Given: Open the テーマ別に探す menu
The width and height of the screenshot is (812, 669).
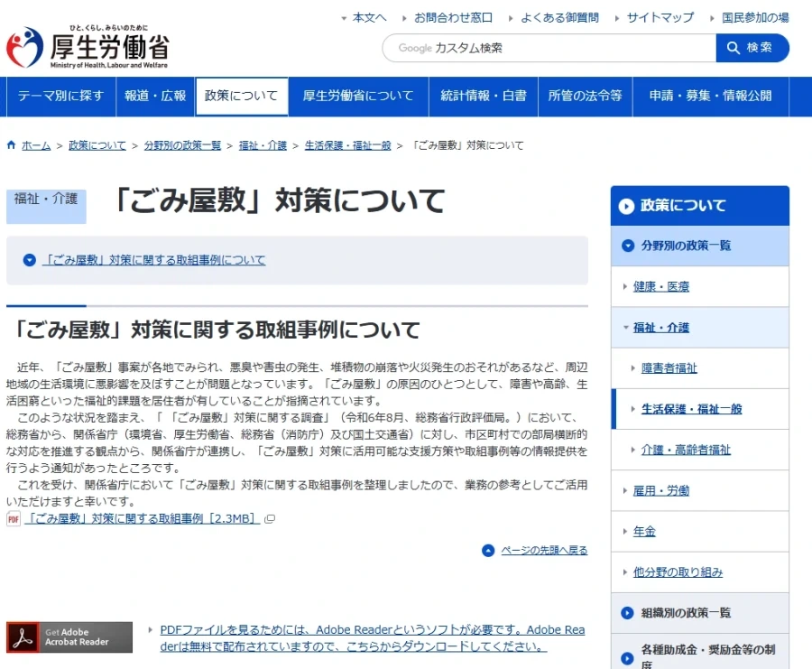Looking at the screenshot, I should (x=61, y=96).
